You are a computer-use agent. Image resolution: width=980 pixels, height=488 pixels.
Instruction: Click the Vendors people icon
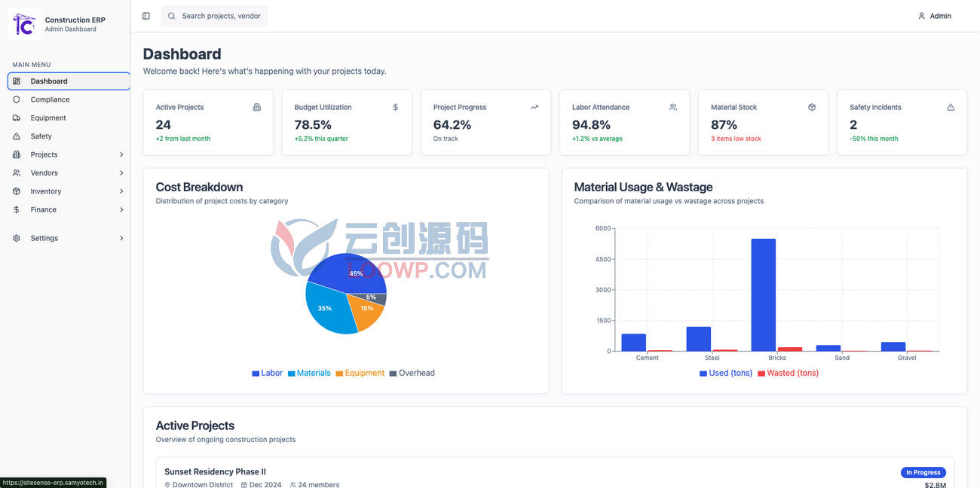click(17, 173)
